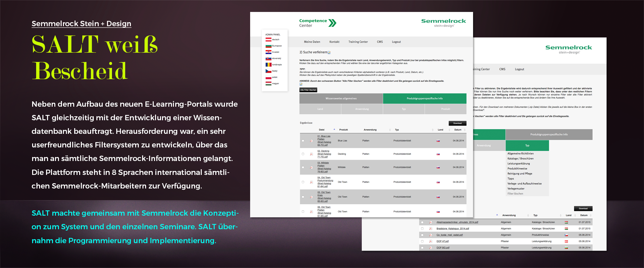This screenshot has height=268, width=644.
Task: Sort results by the Datei column arrow
Action: click(334, 130)
